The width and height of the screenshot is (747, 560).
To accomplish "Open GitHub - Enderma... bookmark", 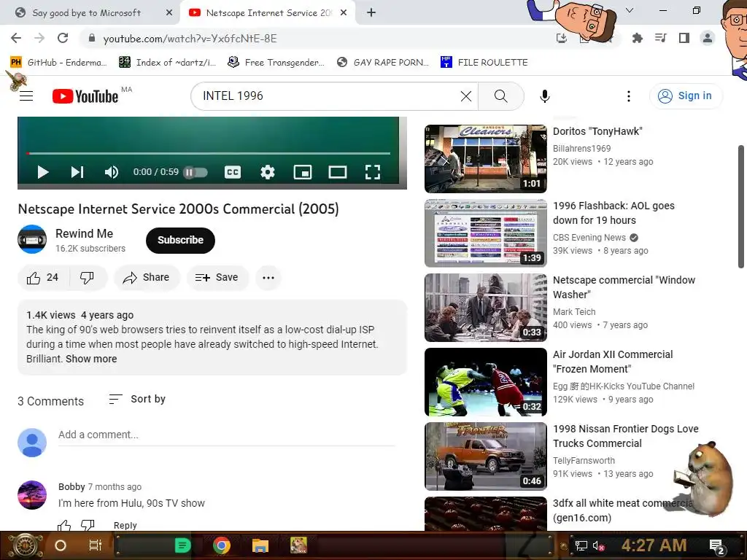I will coord(58,63).
